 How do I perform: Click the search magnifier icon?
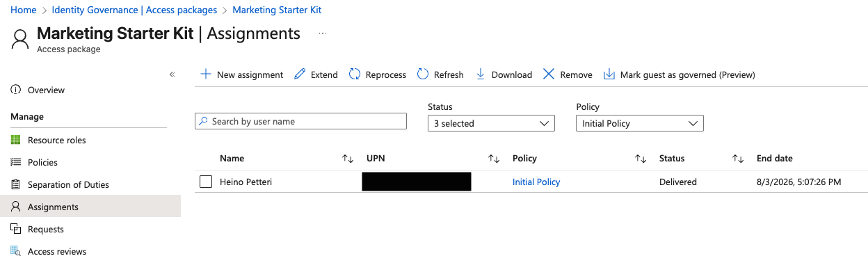click(x=203, y=121)
